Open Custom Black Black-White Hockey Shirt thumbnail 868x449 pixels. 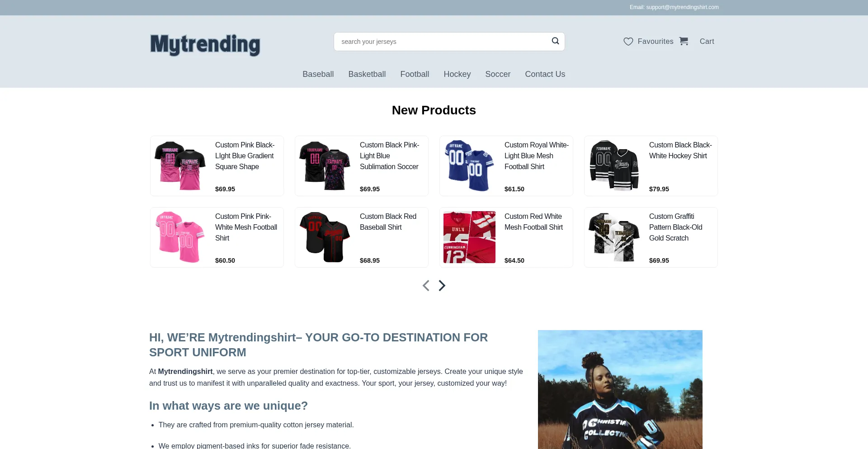click(614, 166)
